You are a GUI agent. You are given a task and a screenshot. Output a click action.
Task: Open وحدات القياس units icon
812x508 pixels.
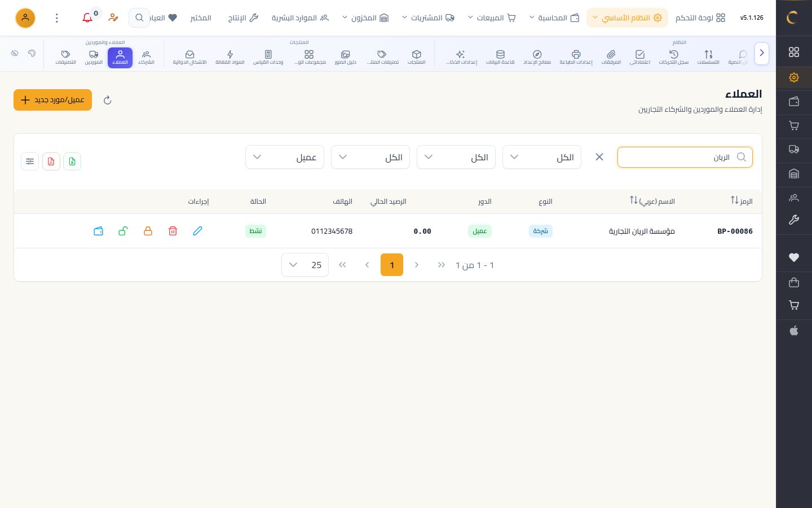pos(268,57)
